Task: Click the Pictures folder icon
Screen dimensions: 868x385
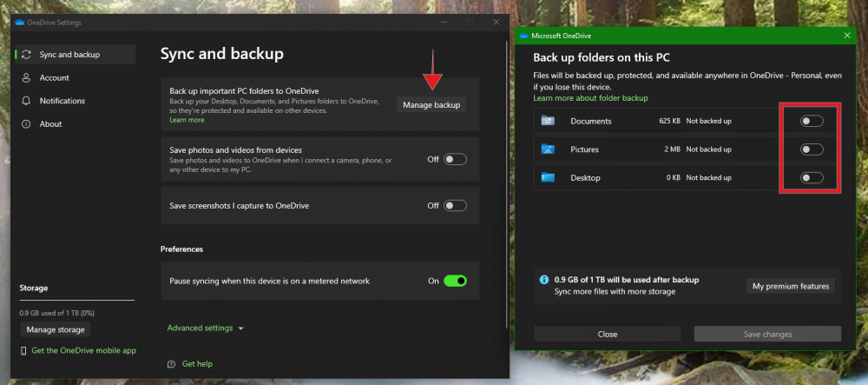Action: pyautogui.click(x=547, y=149)
